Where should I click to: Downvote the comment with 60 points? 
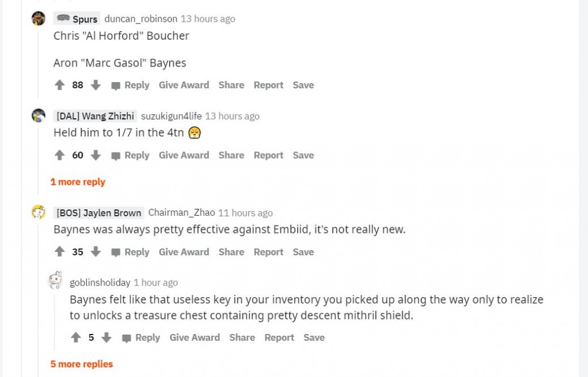tap(96, 156)
